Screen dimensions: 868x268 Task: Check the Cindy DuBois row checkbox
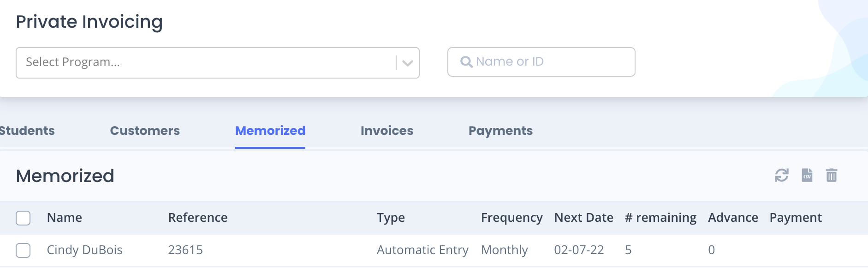pos(23,250)
